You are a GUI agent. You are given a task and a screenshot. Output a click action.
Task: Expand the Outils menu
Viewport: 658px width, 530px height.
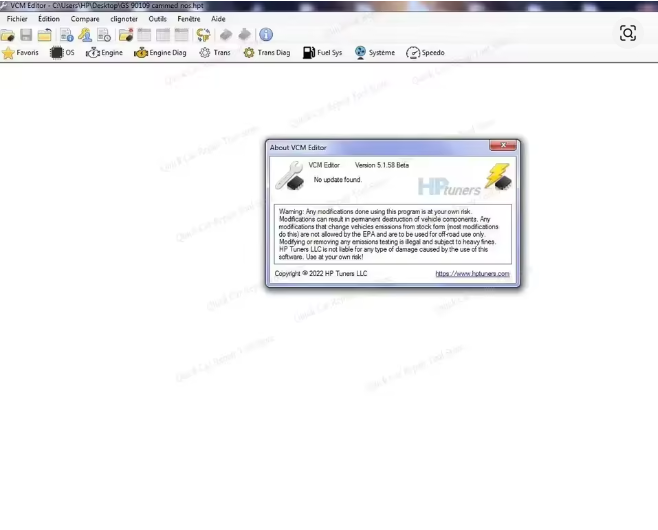pyautogui.click(x=157, y=19)
